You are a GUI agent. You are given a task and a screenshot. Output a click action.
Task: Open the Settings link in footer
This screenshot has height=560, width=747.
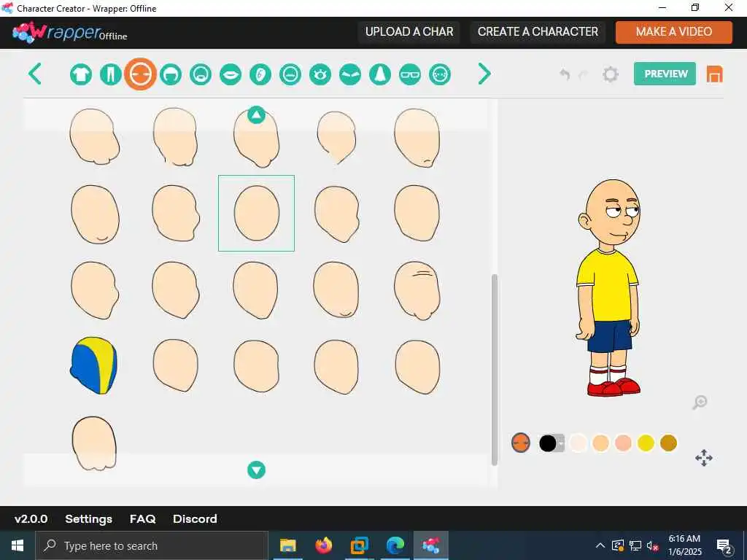point(88,518)
